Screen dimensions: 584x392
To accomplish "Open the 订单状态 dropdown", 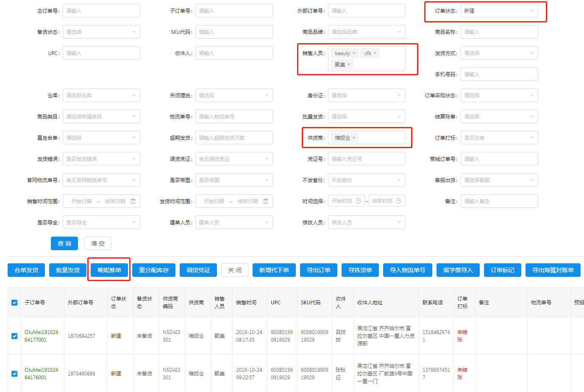I will click(x=499, y=11).
